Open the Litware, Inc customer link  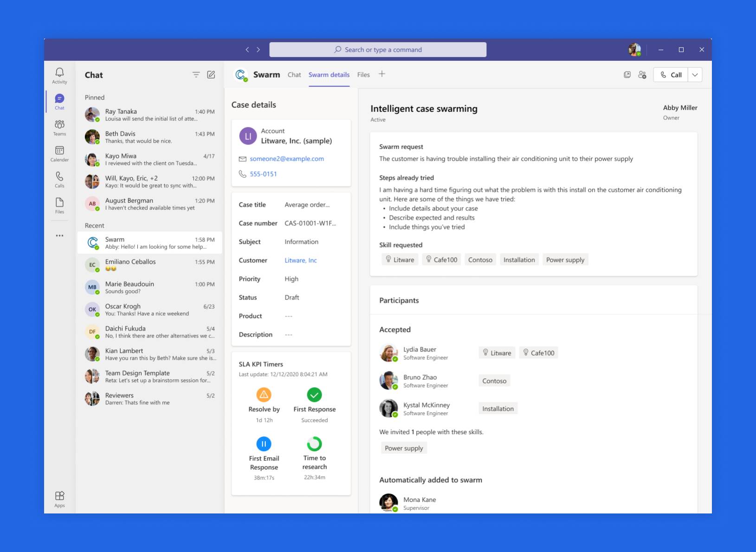pyautogui.click(x=301, y=260)
